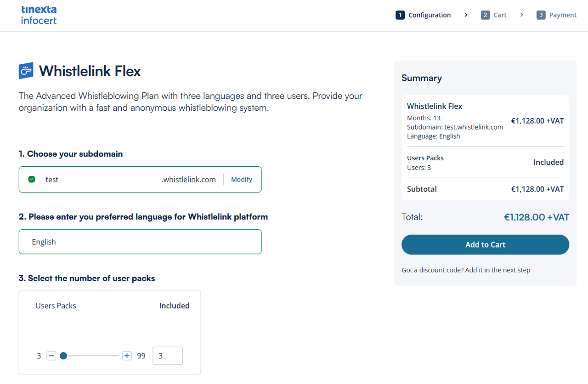Click the step 1 number badge
Screen dimensions: 588x384
tap(400, 15)
